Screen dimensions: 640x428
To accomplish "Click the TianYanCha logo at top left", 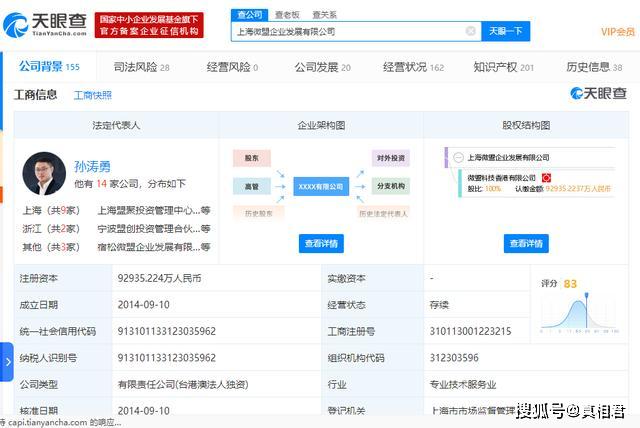I will click(45, 24).
